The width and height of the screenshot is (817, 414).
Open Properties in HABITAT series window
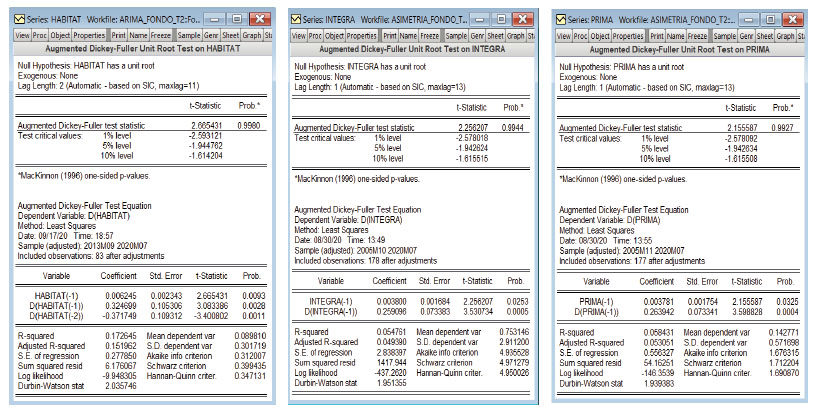click(89, 35)
